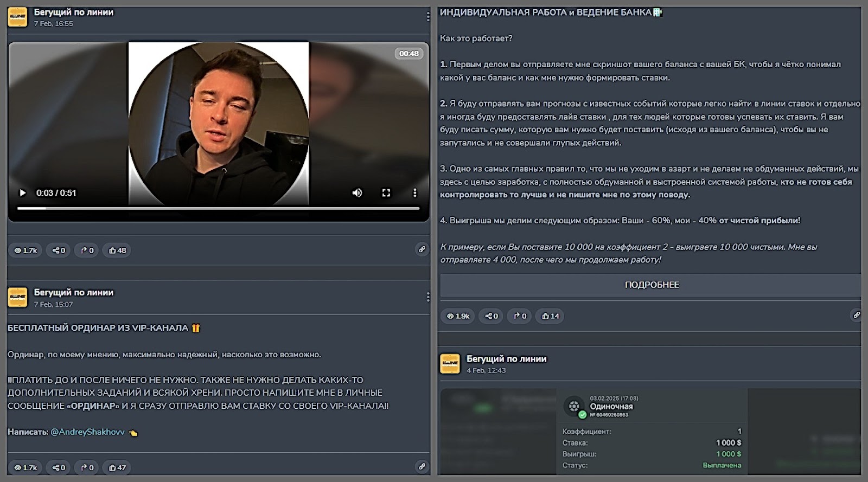Open options menu for 15:07 post
The image size is (868, 482).
point(427,297)
